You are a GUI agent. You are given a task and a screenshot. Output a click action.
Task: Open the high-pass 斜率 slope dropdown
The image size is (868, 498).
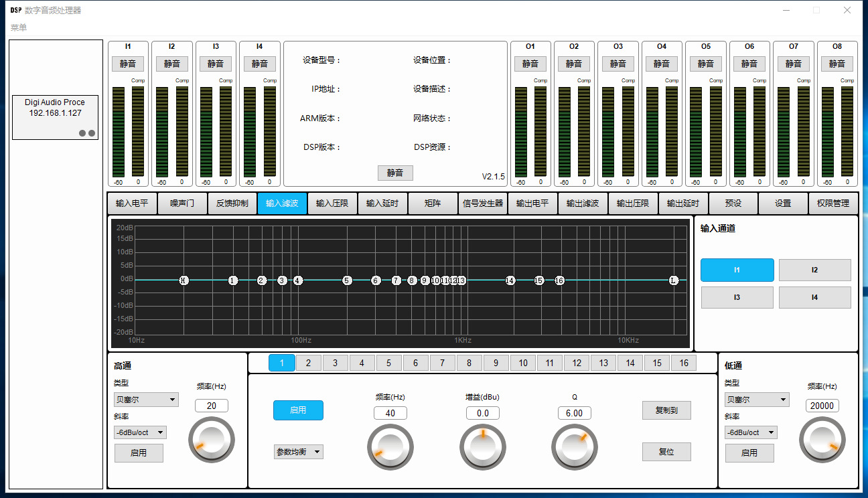pyautogui.click(x=140, y=432)
